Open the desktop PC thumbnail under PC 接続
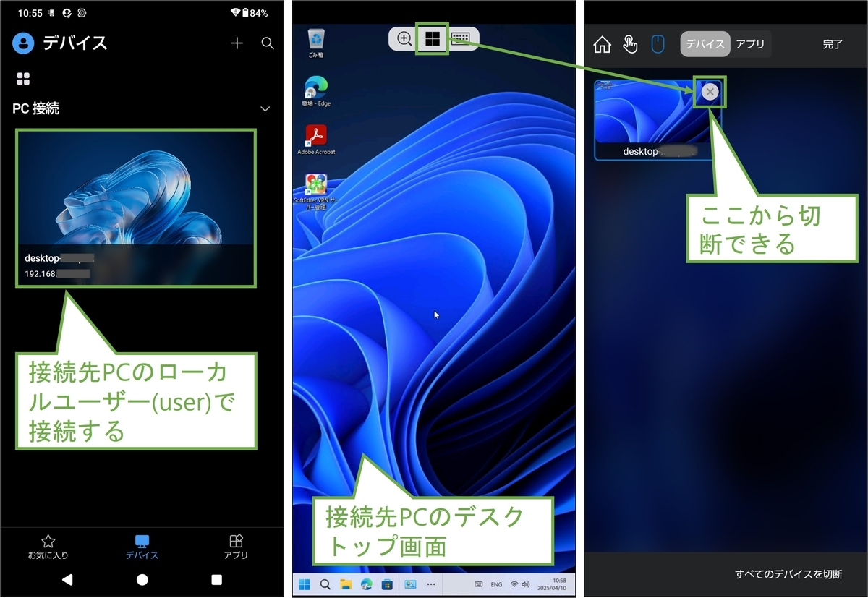The width and height of the screenshot is (868, 598). click(x=136, y=208)
